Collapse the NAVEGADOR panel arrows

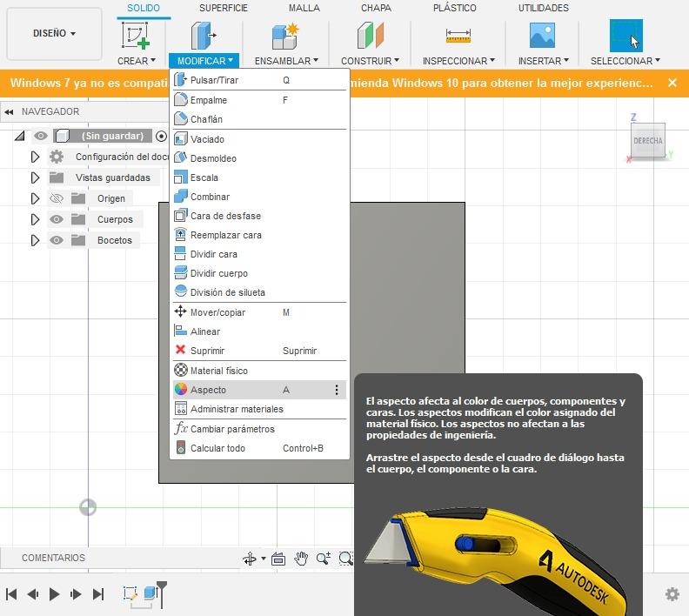tap(9, 112)
